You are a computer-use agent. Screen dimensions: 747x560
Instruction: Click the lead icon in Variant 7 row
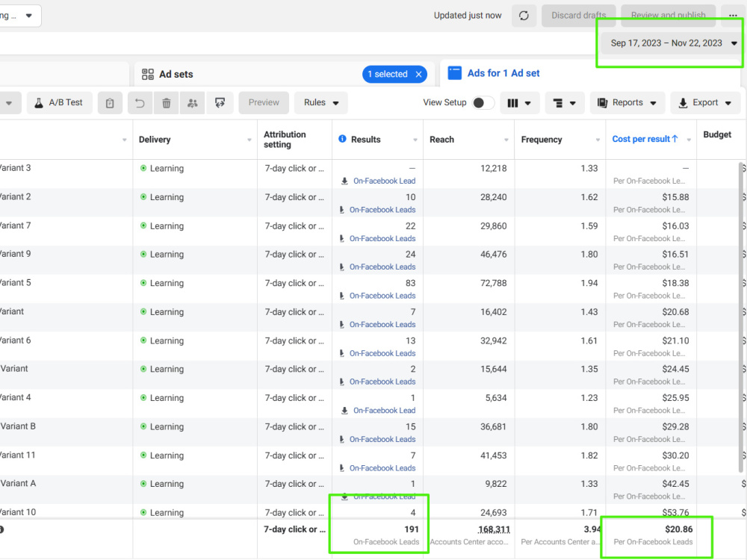(x=341, y=239)
